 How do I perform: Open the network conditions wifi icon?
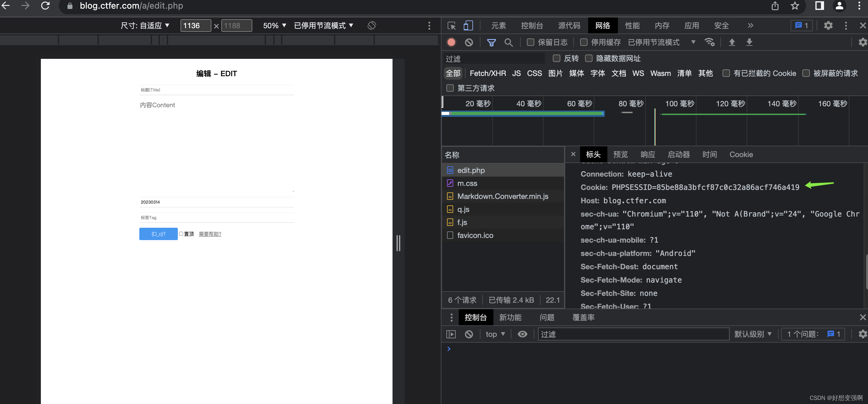point(709,42)
